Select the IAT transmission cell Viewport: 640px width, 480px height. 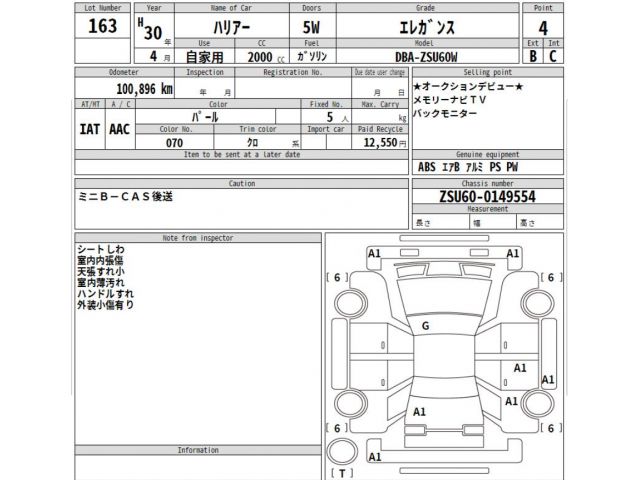pyautogui.click(x=88, y=130)
